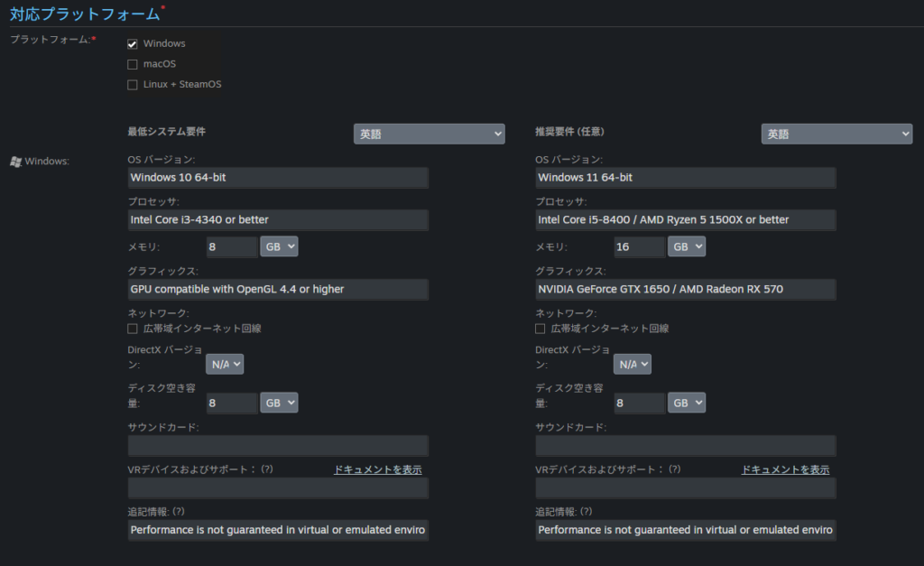Viewport: 924px width, 566px height.
Task: Toggle recommended 広帯域インターネット回線 checkbox
Action: [x=541, y=329]
